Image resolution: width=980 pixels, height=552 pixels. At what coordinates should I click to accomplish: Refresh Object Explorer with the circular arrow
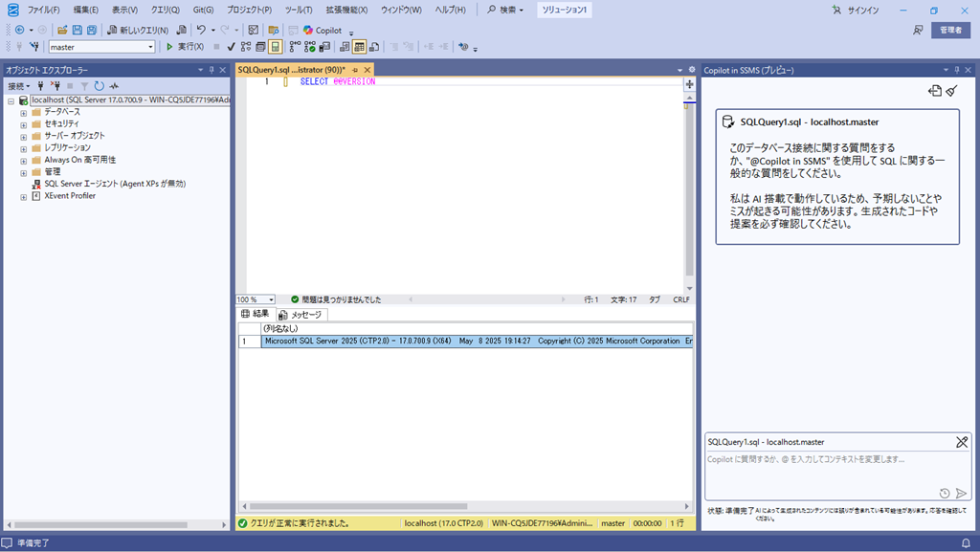coord(99,86)
